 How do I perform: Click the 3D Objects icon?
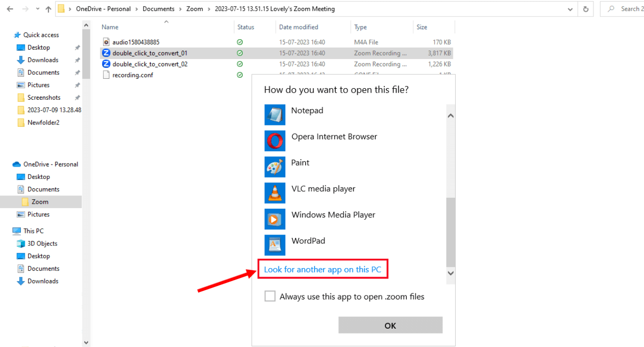(21, 243)
